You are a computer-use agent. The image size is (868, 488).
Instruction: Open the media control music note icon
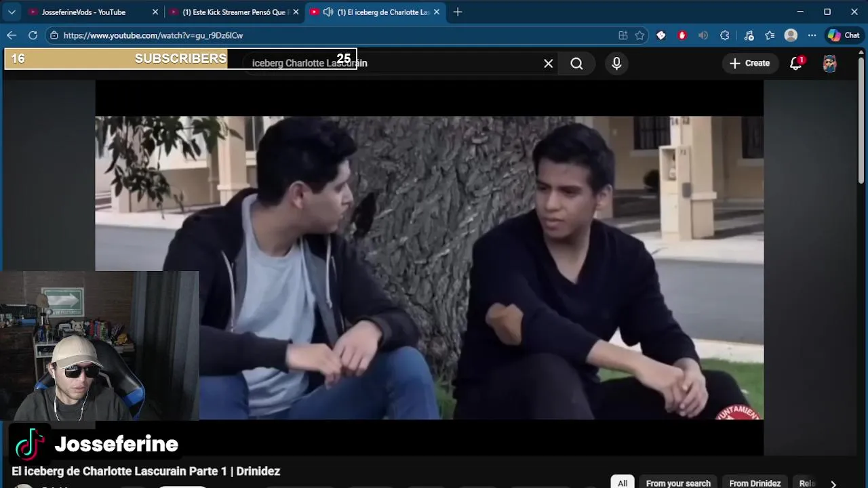pos(749,35)
